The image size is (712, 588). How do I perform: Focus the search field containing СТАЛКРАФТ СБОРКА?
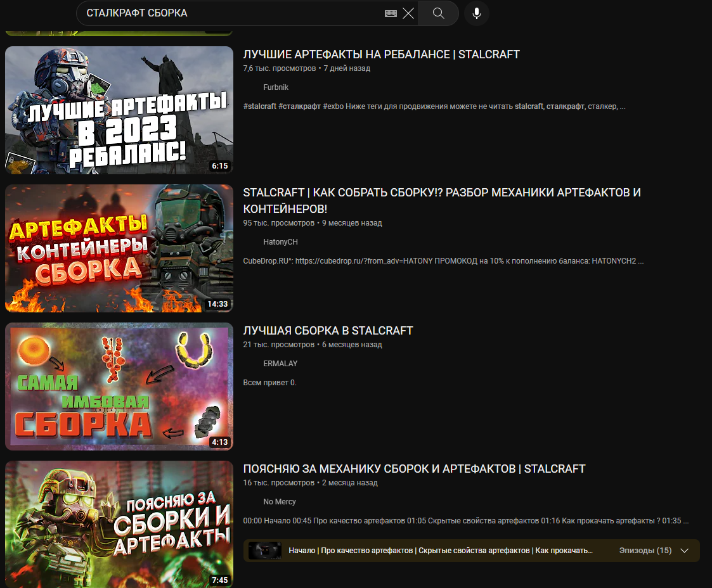[x=228, y=13]
